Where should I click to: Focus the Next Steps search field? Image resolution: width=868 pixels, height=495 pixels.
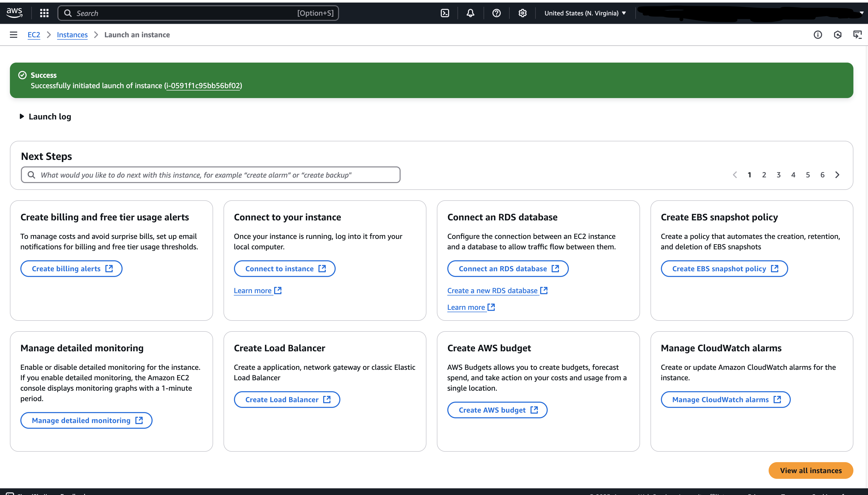pyautogui.click(x=210, y=175)
